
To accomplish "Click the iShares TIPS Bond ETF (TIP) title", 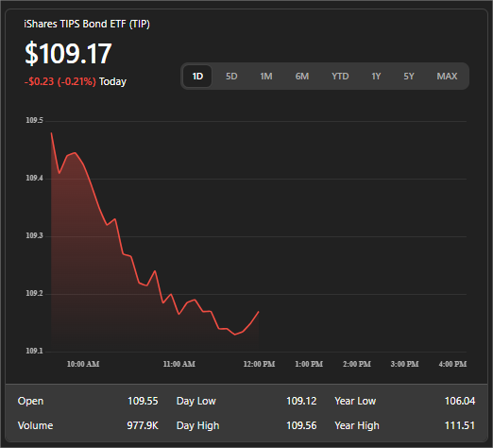I will (87, 24).
